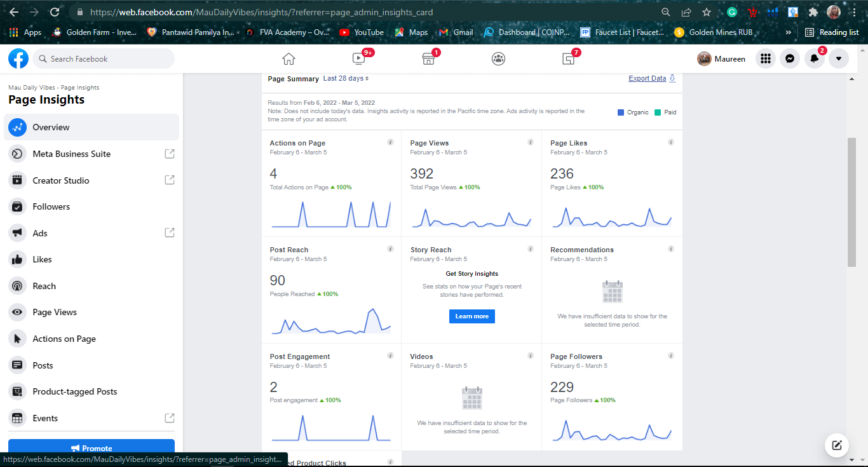Open the Watch video icon
This screenshot has height=467, width=868.
point(358,58)
